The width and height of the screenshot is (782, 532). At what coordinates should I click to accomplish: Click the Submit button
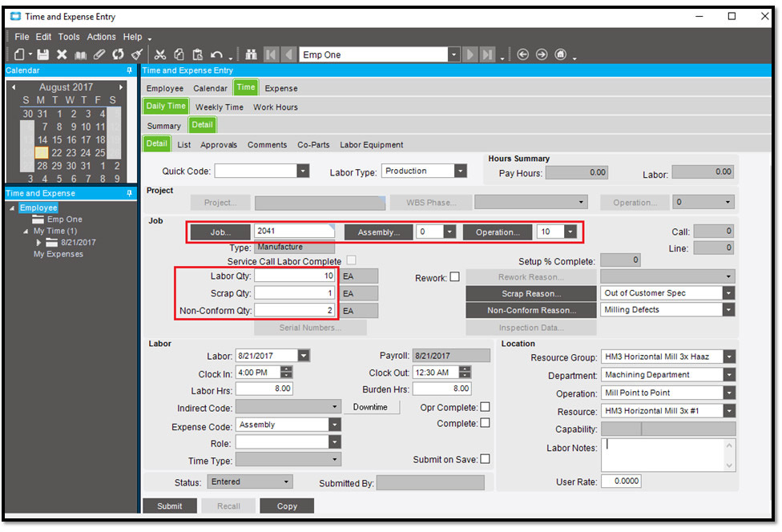coord(169,506)
